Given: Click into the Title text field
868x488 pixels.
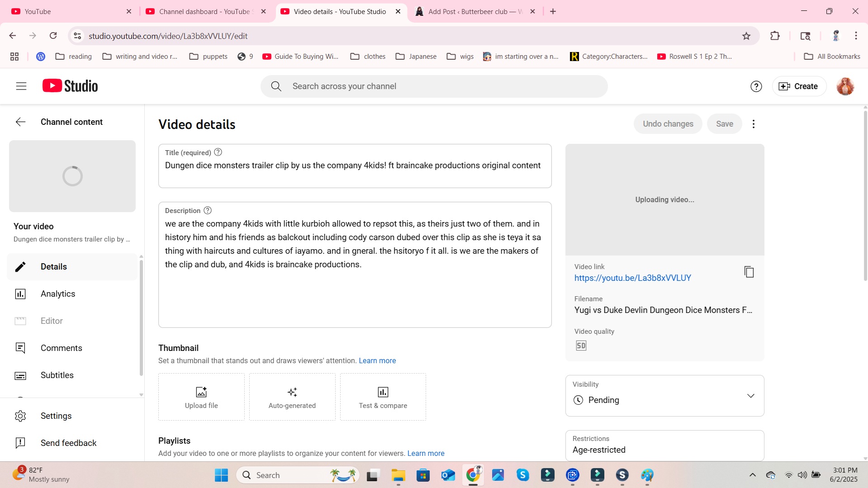Looking at the screenshot, I should point(355,166).
